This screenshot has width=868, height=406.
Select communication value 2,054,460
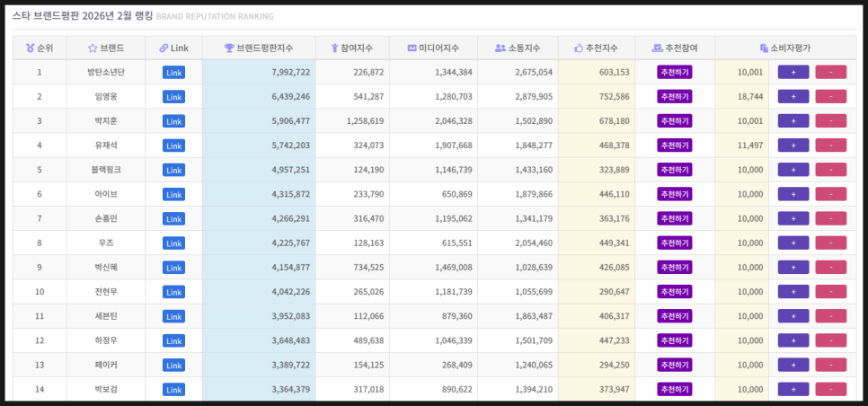point(534,243)
